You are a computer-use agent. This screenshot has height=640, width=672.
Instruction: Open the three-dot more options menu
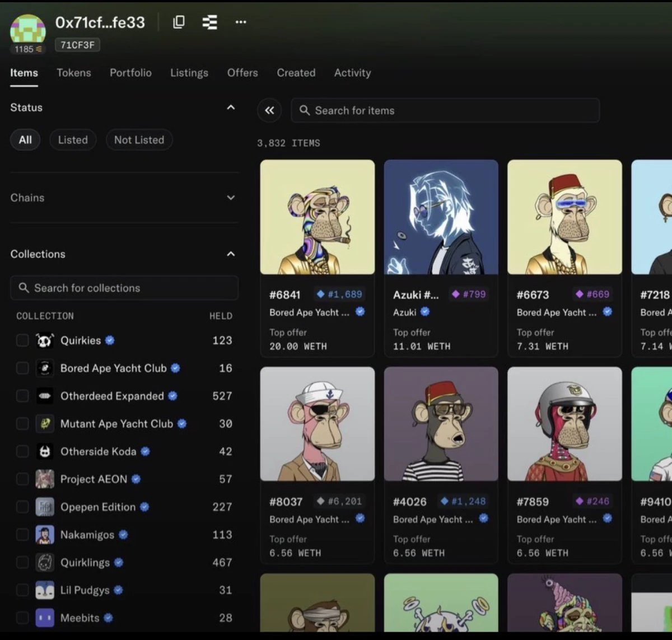pos(241,22)
